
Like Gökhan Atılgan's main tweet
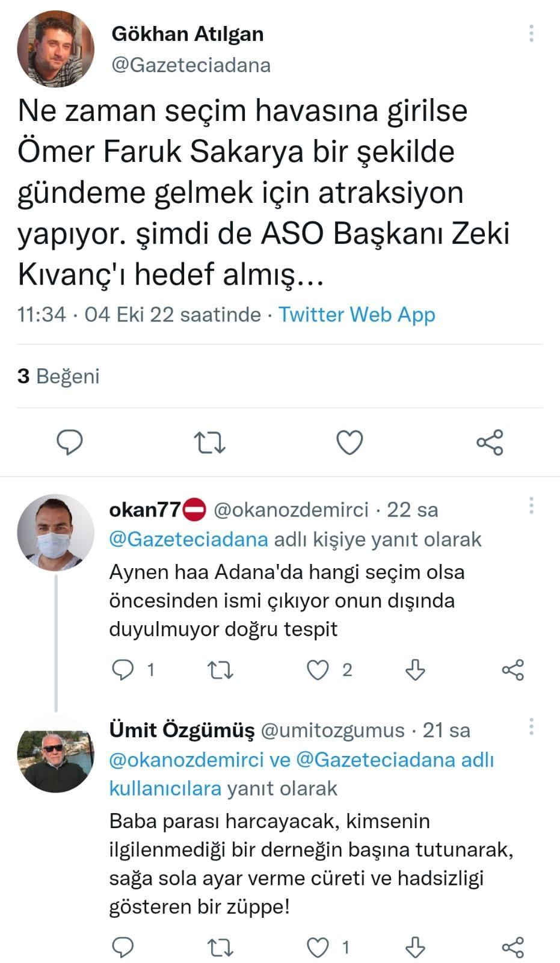349,443
